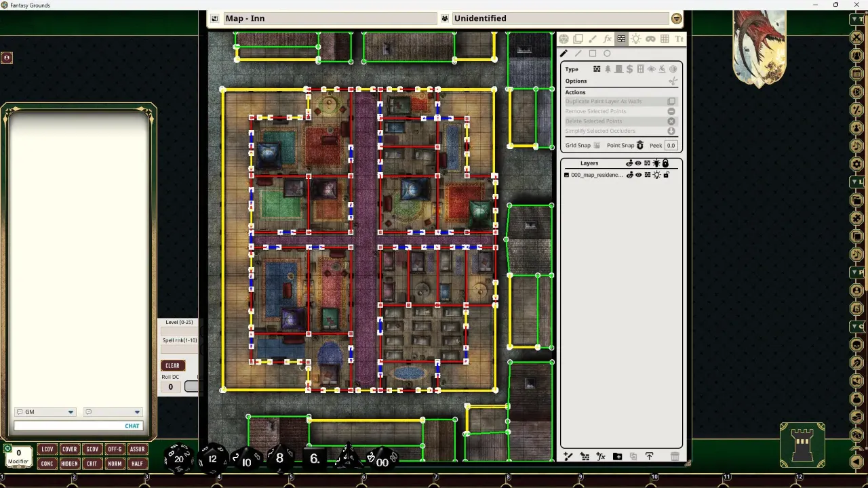This screenshot has width=868, height=488.
Task: Choose the secret door dollar type
Action: click(629, 69)
